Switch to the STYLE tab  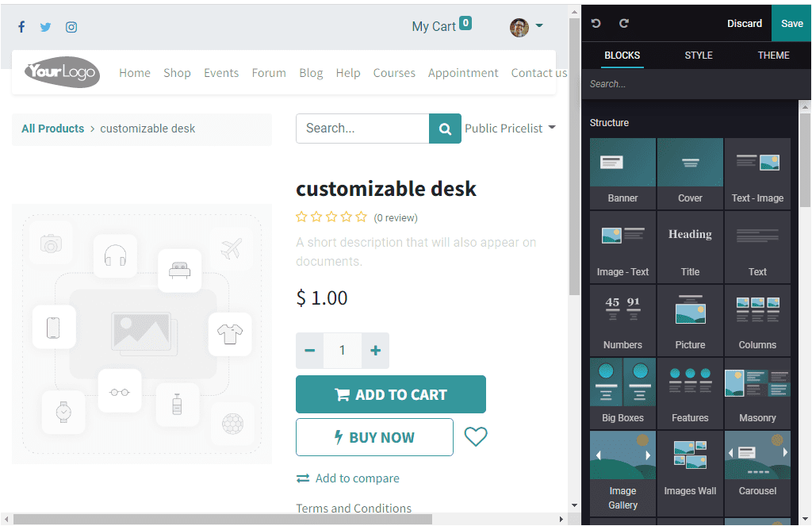click(x=699, y=56)
